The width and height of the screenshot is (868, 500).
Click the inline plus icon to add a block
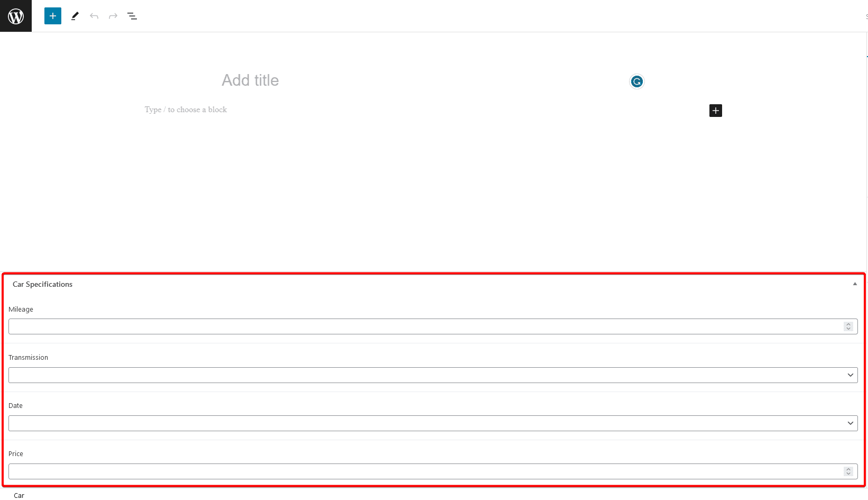(715, 110)
